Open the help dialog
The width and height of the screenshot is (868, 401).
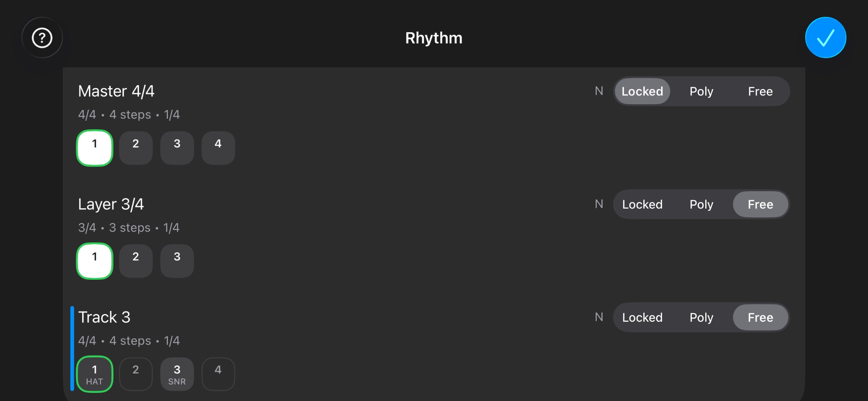(x=42, y=37)
